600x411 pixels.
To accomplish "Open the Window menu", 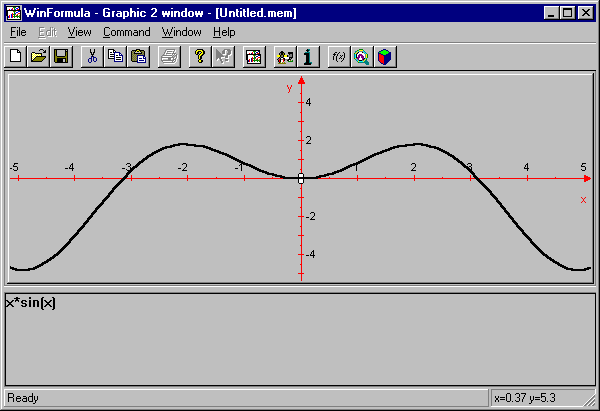I will coord(181,32).
